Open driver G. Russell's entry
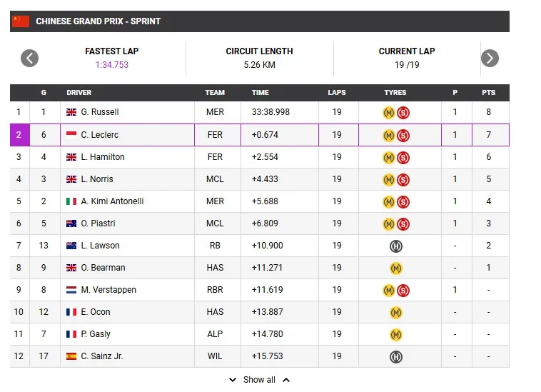 100,112
